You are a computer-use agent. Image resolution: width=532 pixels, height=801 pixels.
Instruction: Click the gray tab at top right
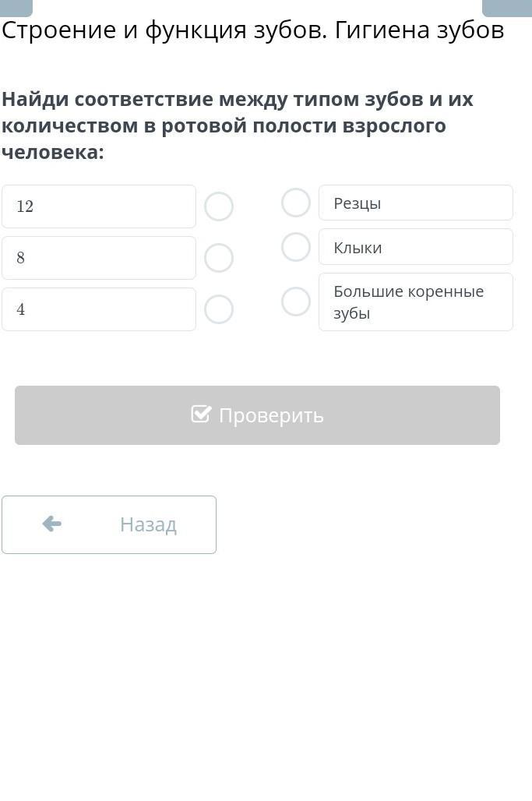click(x=506, y=8)
